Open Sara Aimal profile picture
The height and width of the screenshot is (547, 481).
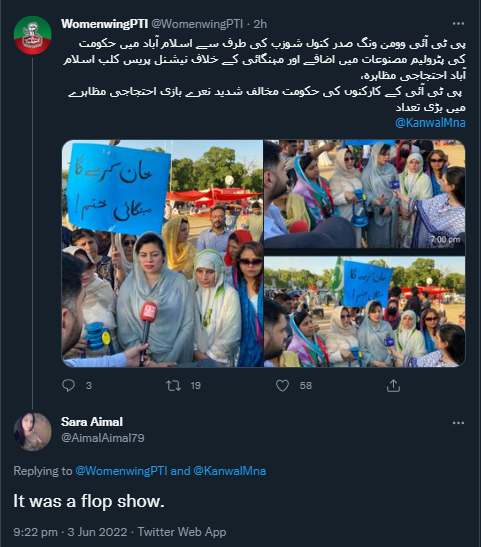33,432
